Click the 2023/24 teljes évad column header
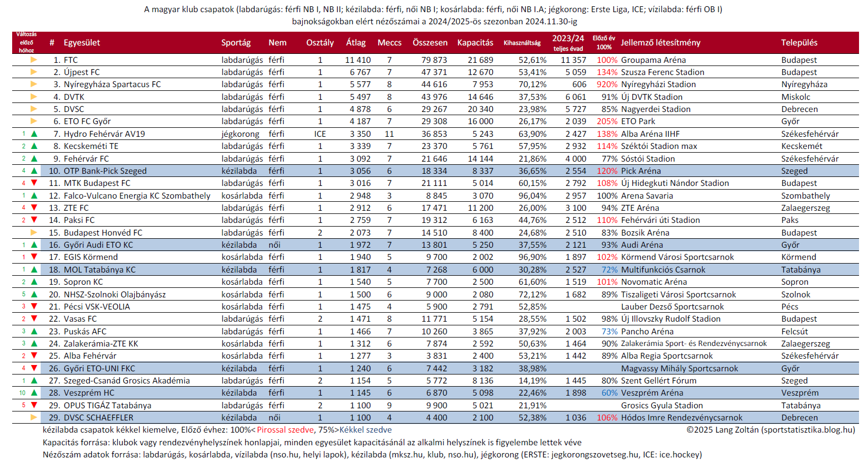Screen dimensions: 868x468 coord(568,43)
